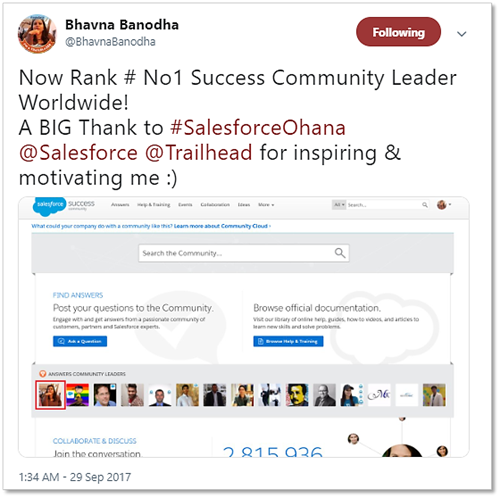Image resolution: width=500 pixels, height=498 pixels.
Task: Open the @Trailhead mention link
Action: 199,153
